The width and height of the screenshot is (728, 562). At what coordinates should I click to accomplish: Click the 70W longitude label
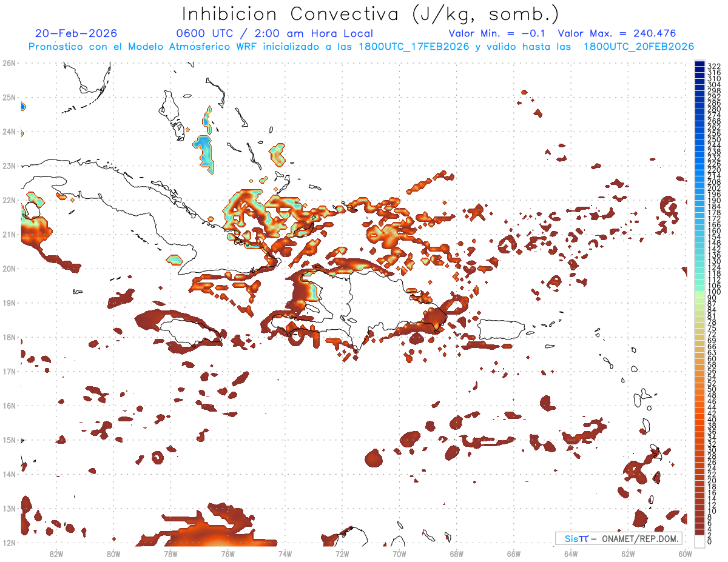[x=399, y=554]
